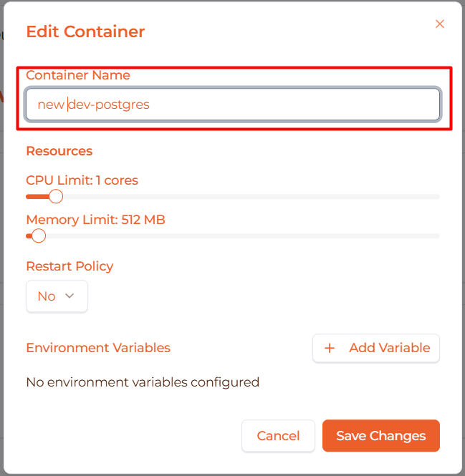Image resolution: width=465 pixels, height=476 pixels.
Task: Cancel editing the container
Action: click(x=278, y=436)
